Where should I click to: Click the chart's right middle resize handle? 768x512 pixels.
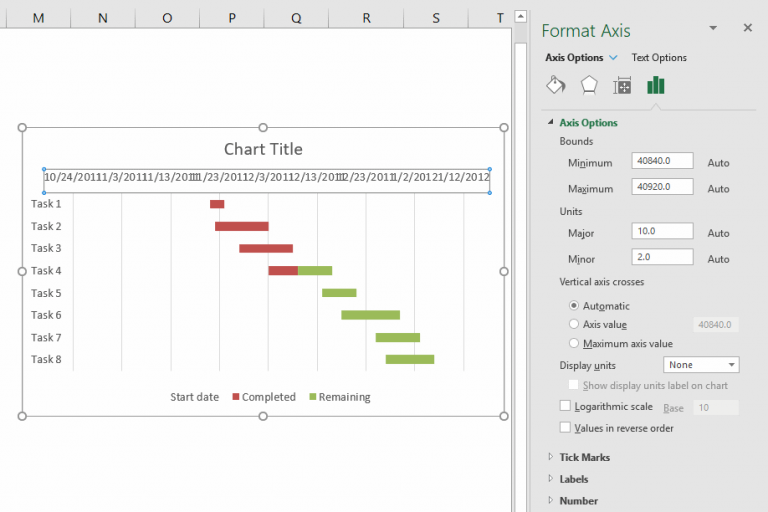[x=504, y=271]
